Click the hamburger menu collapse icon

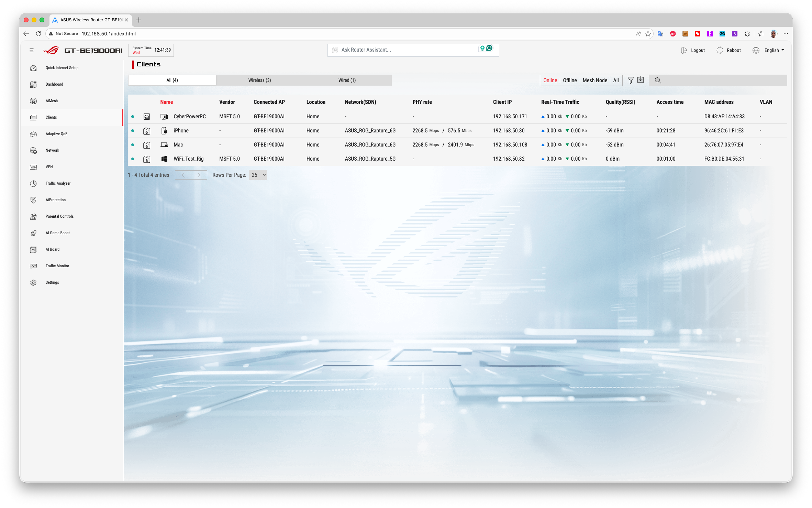pos(32,50)
